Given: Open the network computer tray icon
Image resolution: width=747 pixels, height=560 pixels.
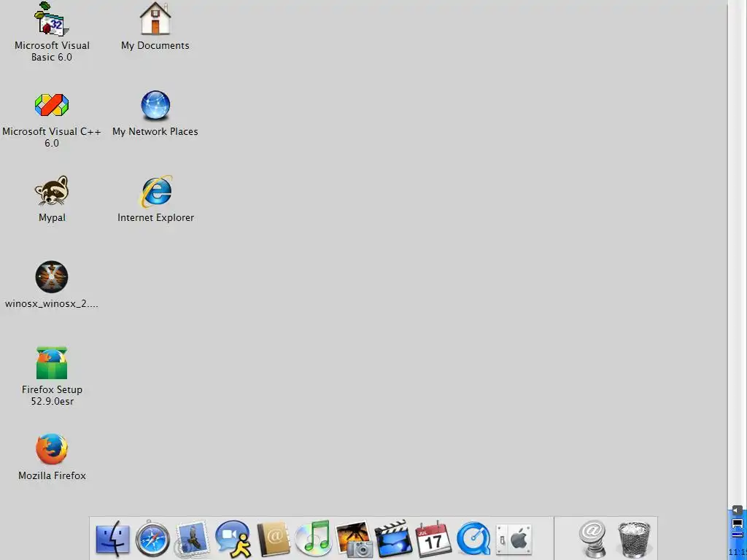Looking at the screenshot, I should pyautogui.click(x=737, y=525).
